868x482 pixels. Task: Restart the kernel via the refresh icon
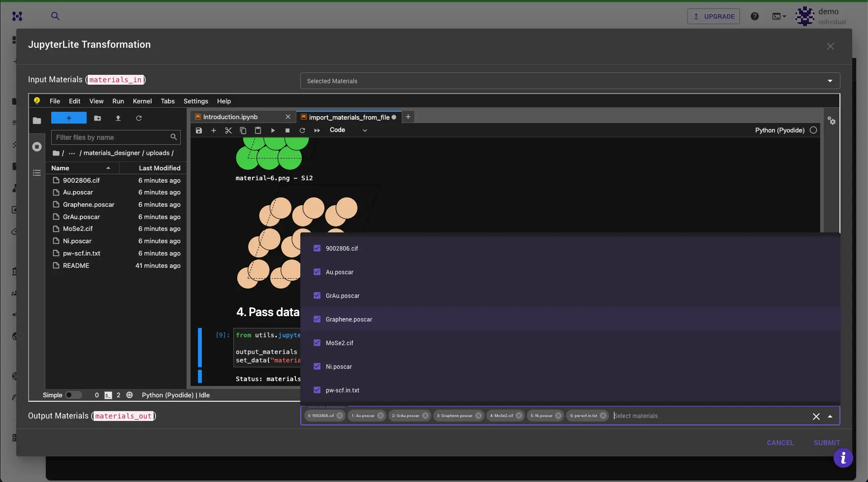(302, 130)
